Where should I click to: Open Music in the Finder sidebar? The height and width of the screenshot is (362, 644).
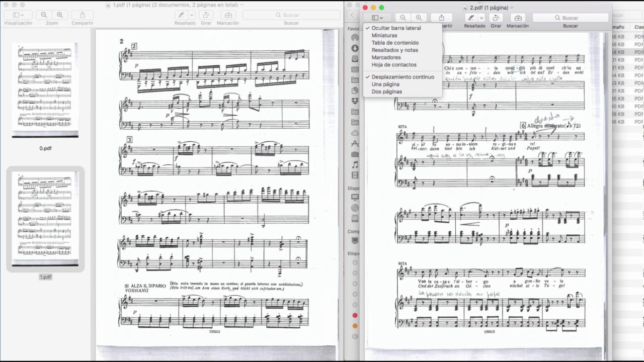coord(355,164)
